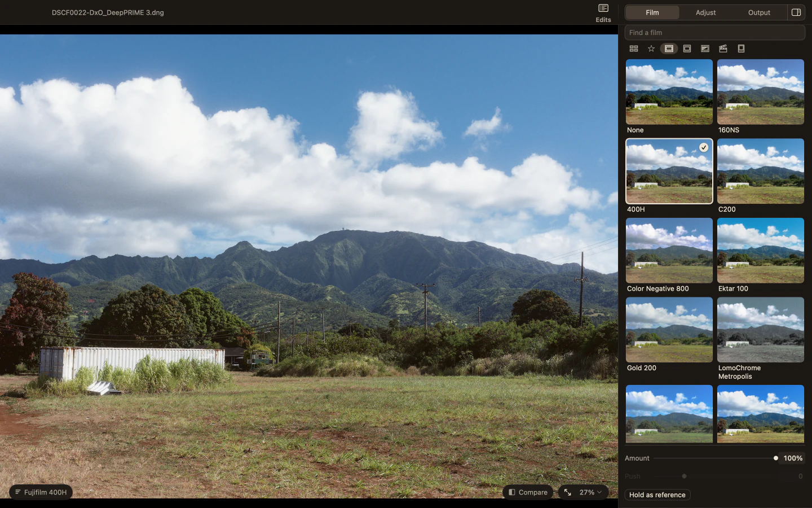Open the Edits history panel
This screenshot has width=812, height=508.
pos(603,12)
